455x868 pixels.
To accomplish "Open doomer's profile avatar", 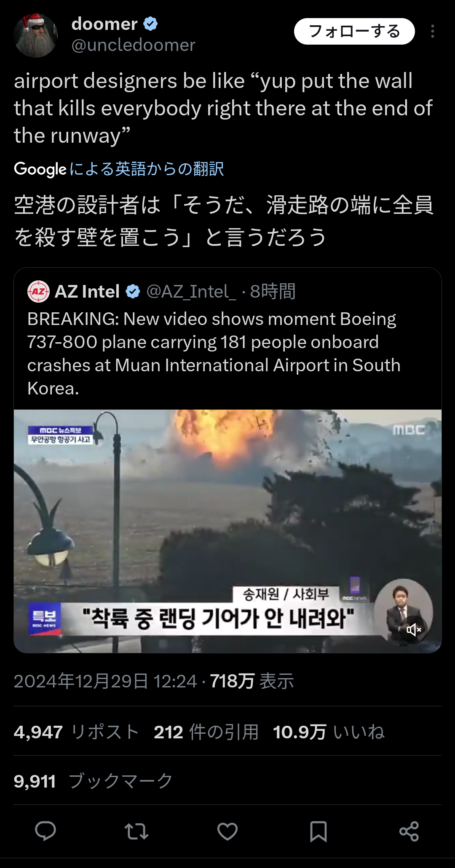I will (36, 35).
